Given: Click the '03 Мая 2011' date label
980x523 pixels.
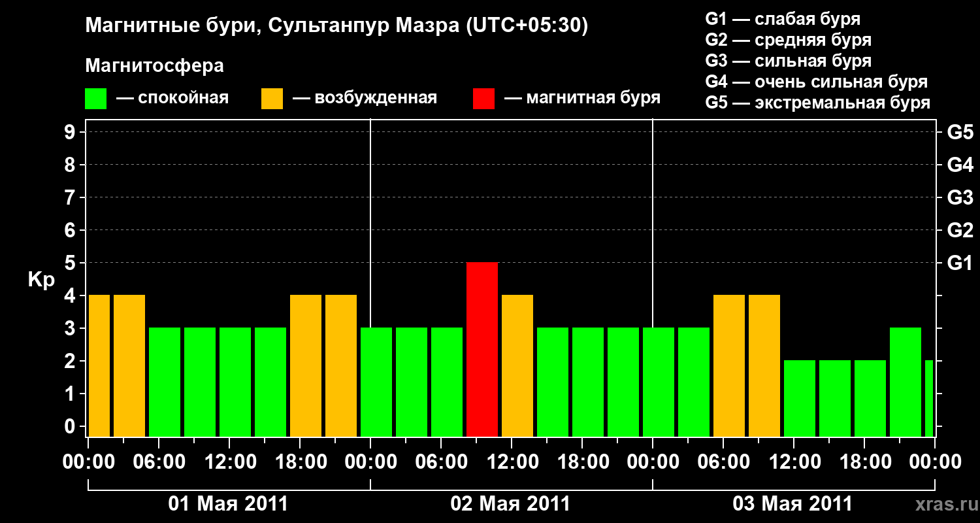Looking at the screenshot, I should pyautogui.click(x=792, y=503).
